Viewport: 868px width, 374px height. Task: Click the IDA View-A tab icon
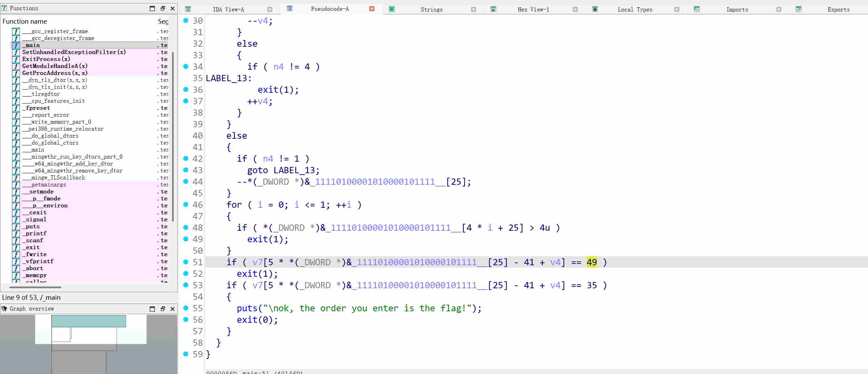click(x=188, y=9)
